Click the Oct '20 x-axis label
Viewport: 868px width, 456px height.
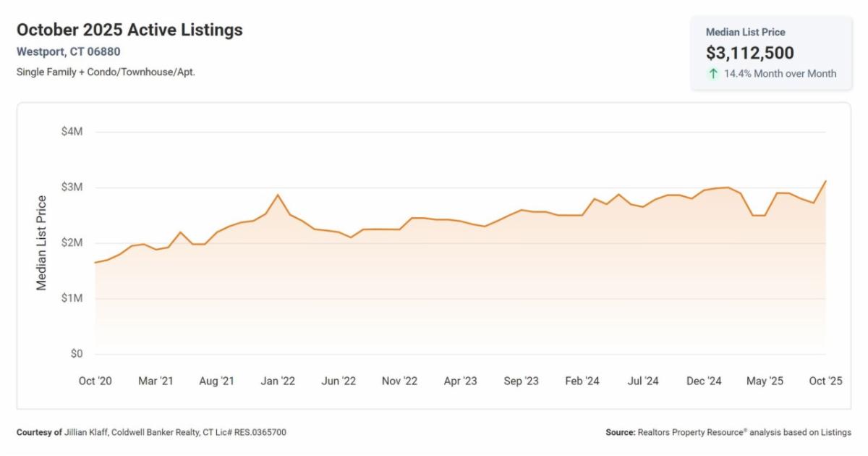coord(95,381)
